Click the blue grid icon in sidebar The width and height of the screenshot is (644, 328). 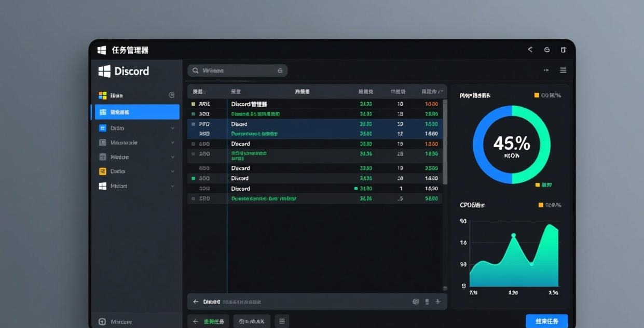[103, 128]
